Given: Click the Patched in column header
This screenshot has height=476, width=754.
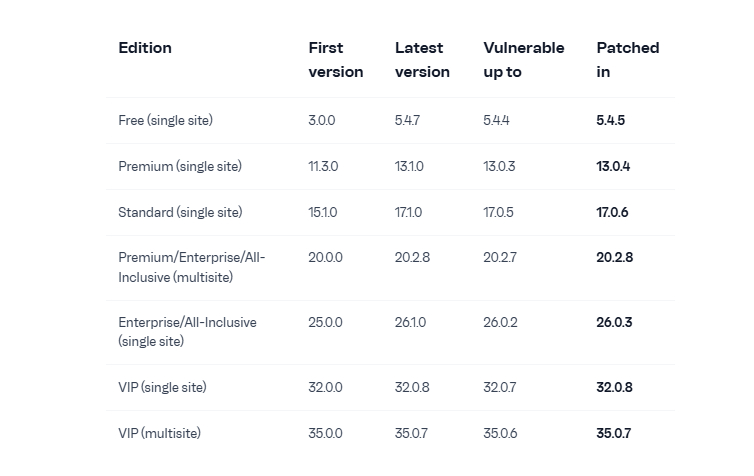Looking at the screenshot, I should click(628, 60).
